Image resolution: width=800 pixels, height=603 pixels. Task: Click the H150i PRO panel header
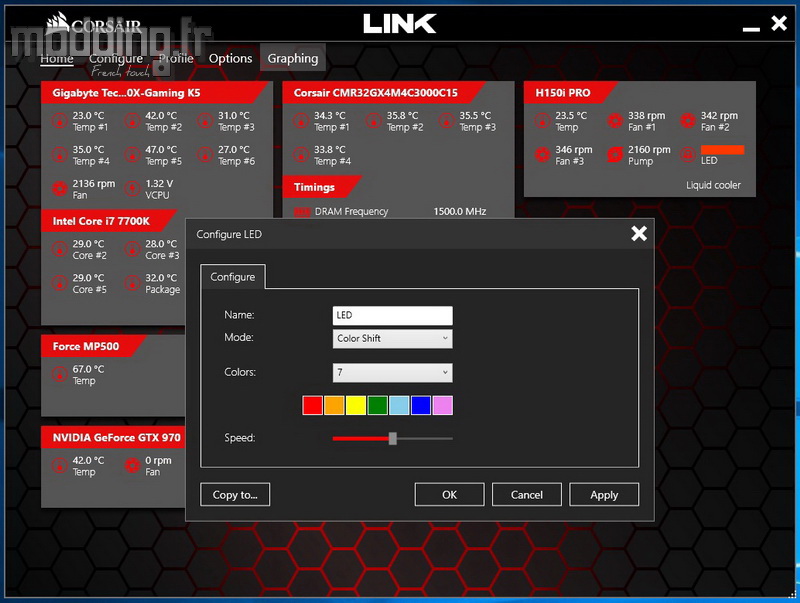(x=571, y=93)
